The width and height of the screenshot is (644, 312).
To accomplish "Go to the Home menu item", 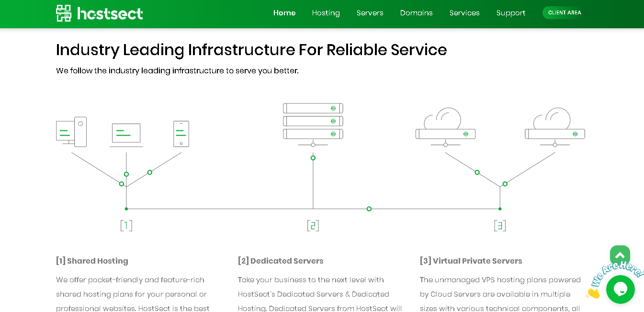I will click(x=284, y=13).
